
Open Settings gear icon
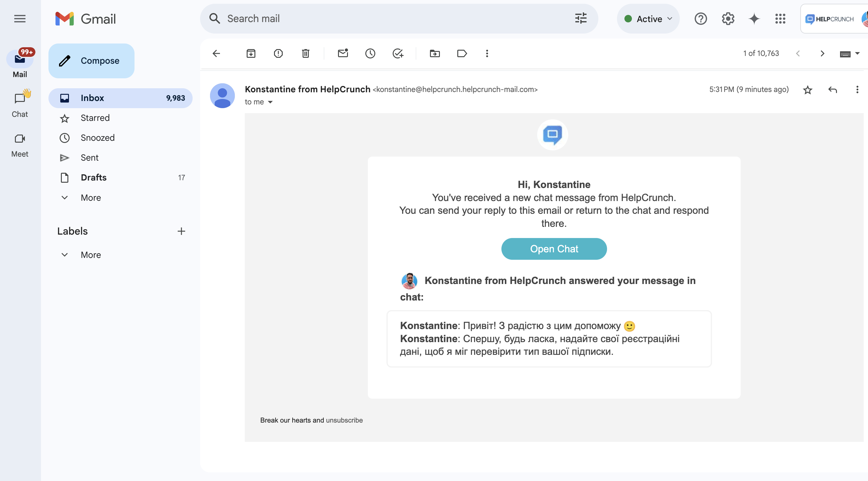point(728,19)
